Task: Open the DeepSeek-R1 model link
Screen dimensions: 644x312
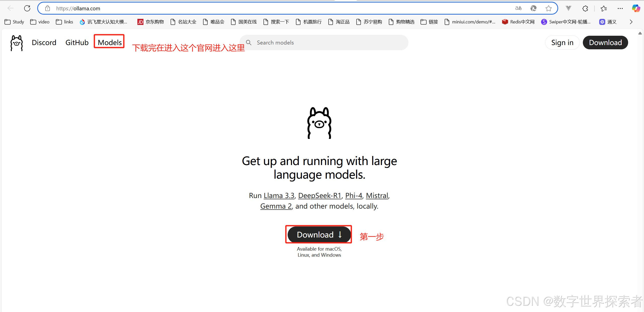Action: click(320, 196)
